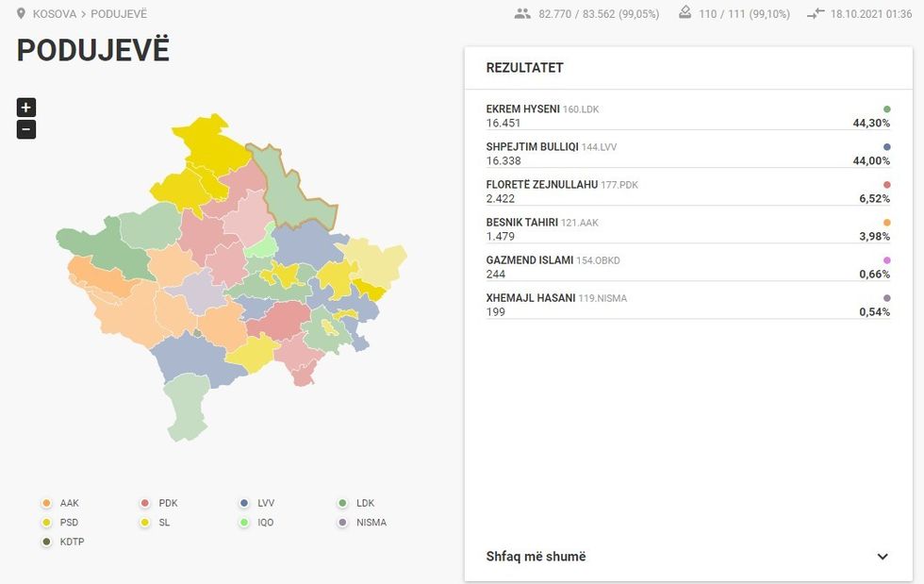Click the KDTP legend icon
924x584 pixels.
click(46, 542)
